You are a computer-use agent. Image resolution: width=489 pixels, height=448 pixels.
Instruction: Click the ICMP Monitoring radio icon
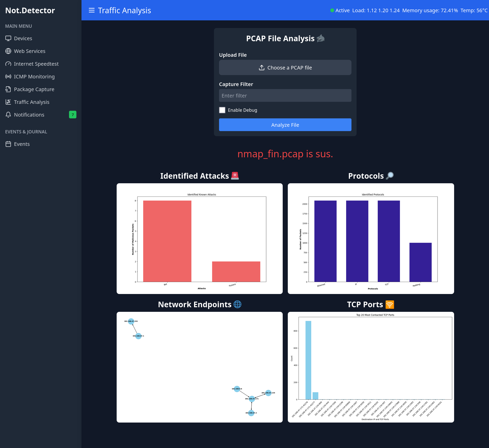(8, 76)
